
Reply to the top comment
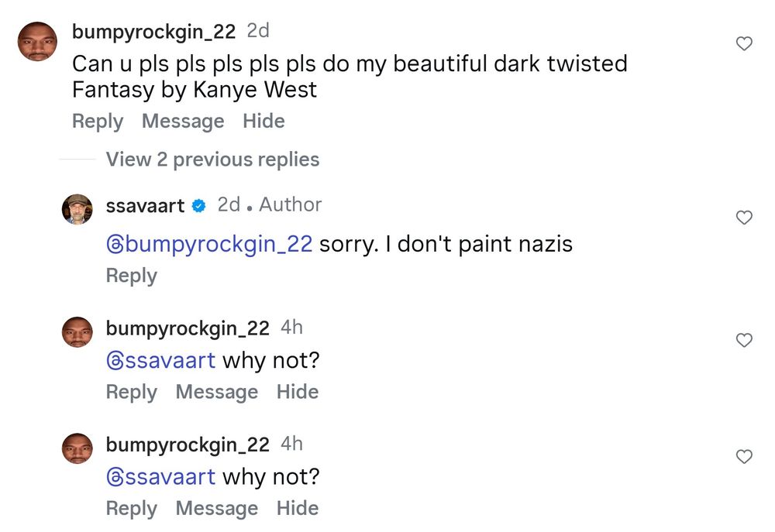click(98, 122)
